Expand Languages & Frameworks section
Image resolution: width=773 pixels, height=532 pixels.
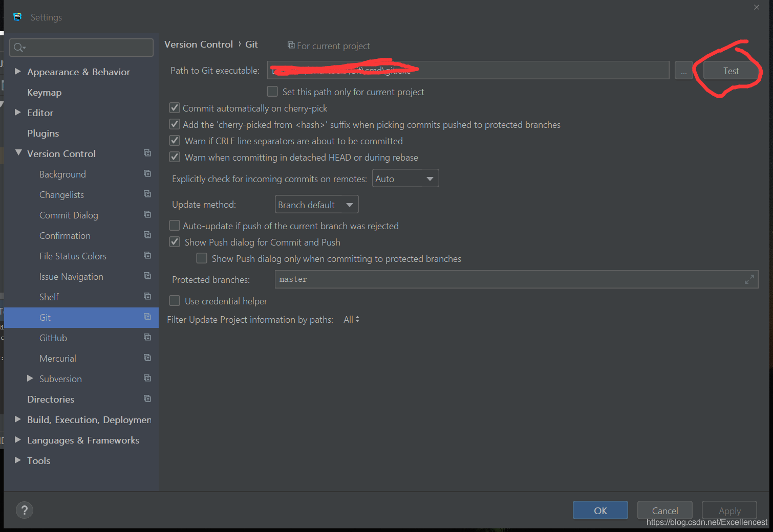click(x=17, y=439)
